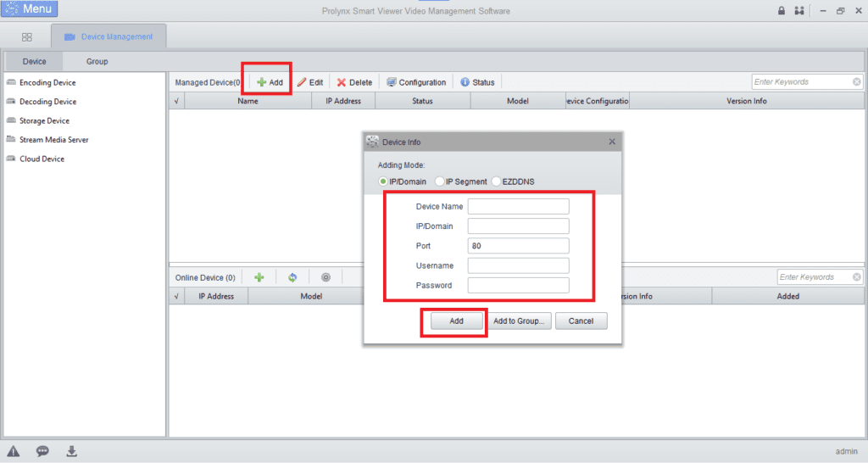Switch to the Group tab

click(x=97, y=62)
